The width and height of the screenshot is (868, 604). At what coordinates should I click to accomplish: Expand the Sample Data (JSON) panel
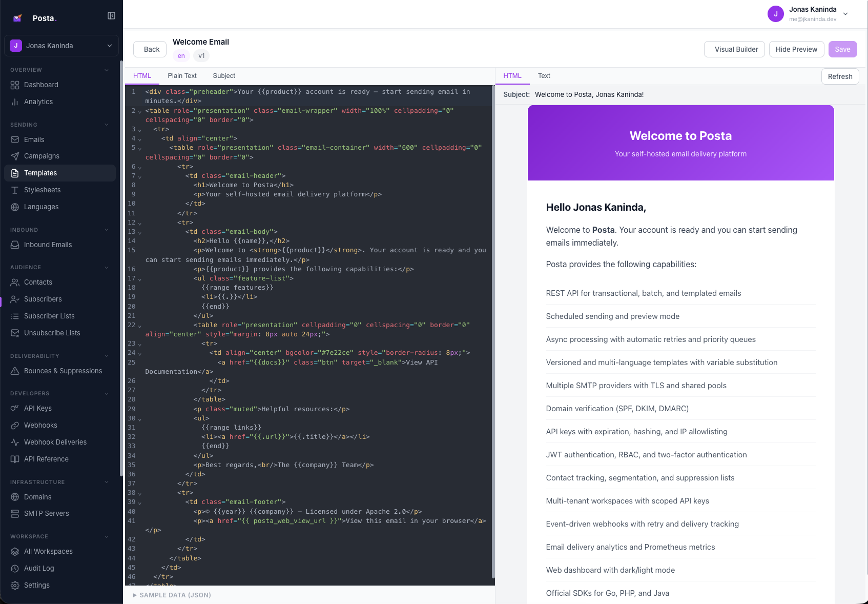[x=172, y=595]
